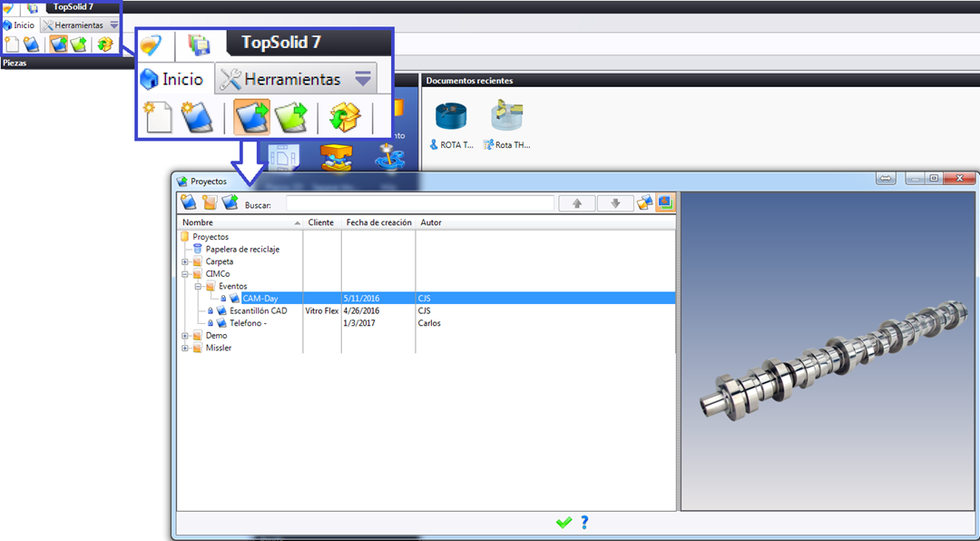980x541 pixels.
Task: Select the Proyectos root tree node
Action: 210,237
